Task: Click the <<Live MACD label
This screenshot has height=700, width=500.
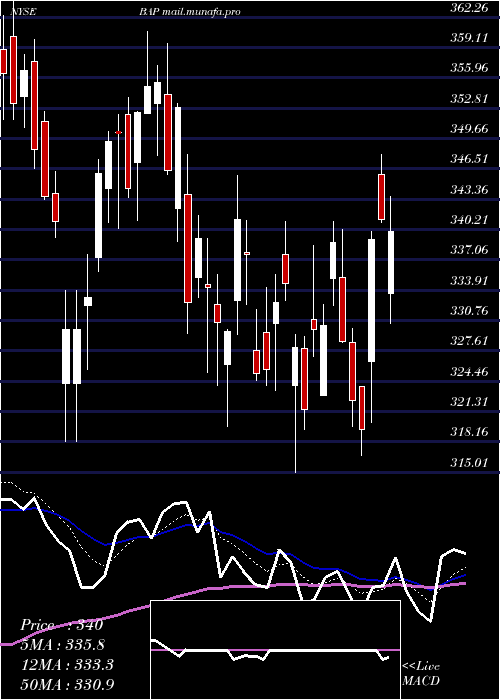Action: tap(421, 674)
